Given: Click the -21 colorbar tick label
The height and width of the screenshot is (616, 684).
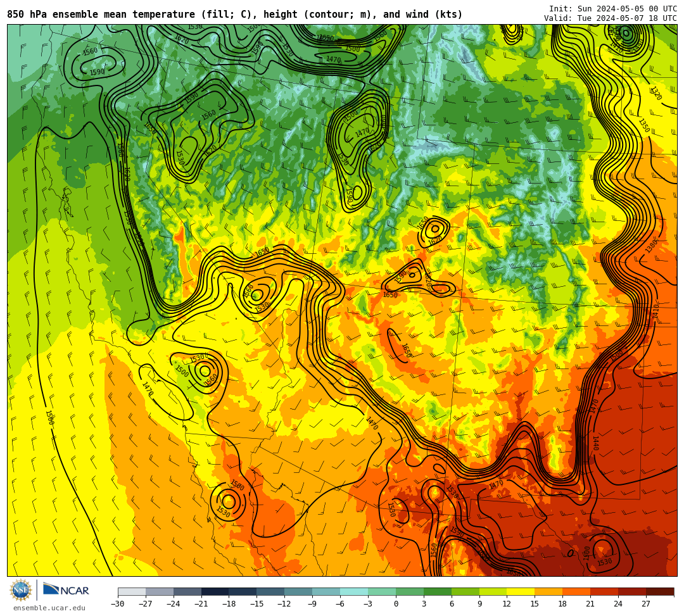Looking at the screenshot, I should (x=201, y=604).
